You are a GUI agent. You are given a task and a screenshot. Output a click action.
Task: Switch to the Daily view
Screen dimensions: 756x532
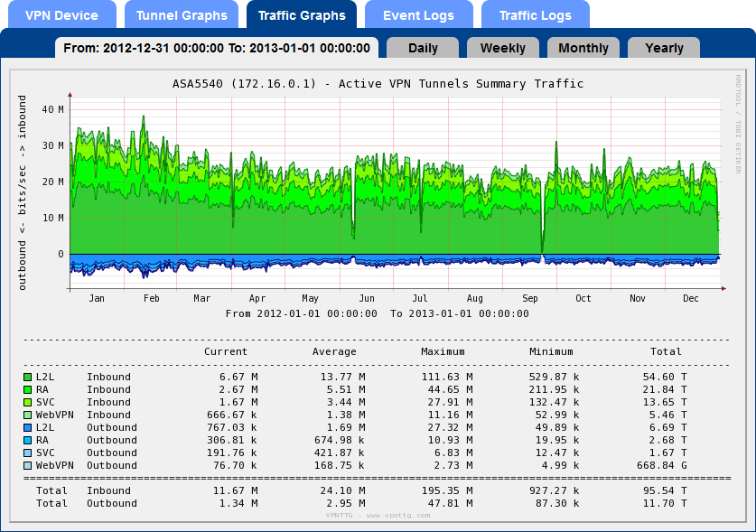(x=423, y=48)
